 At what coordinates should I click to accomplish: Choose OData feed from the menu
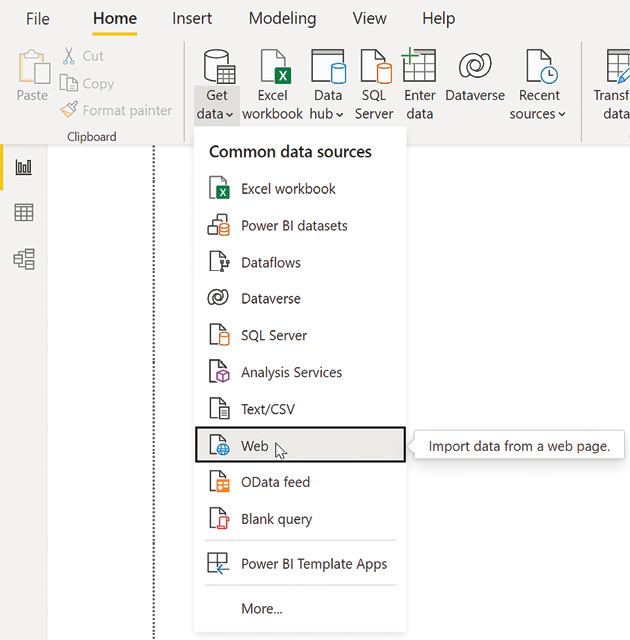click(300, 482)
